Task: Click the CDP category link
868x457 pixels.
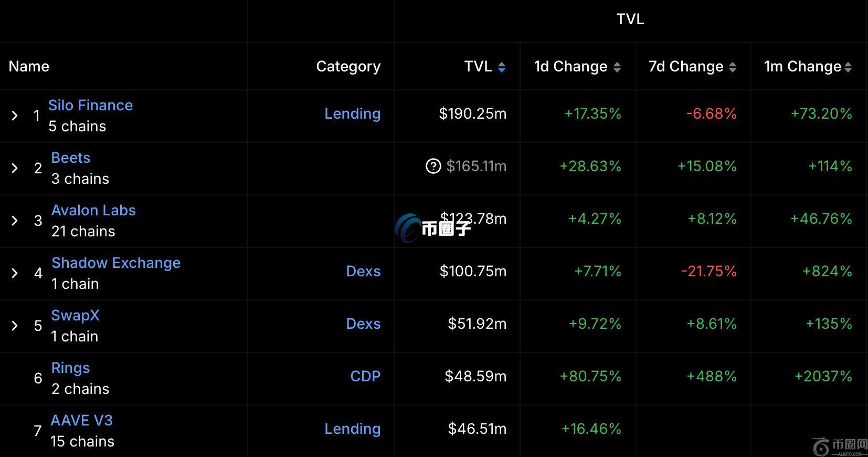Action: 365,377
